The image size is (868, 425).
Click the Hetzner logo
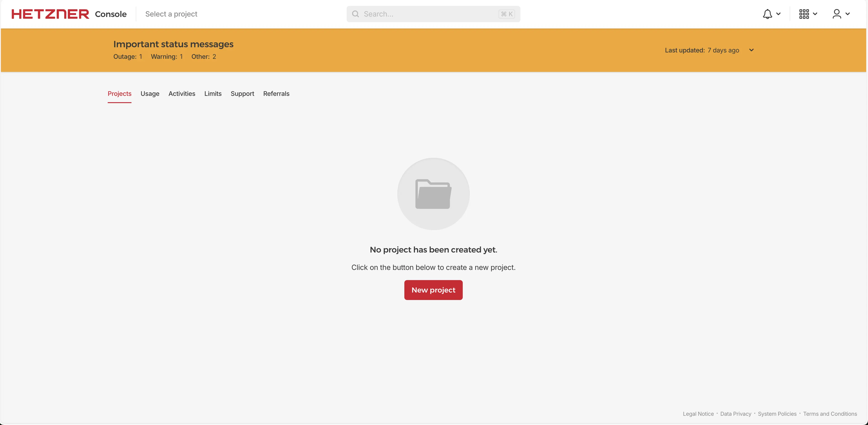(x=50, y=14)
